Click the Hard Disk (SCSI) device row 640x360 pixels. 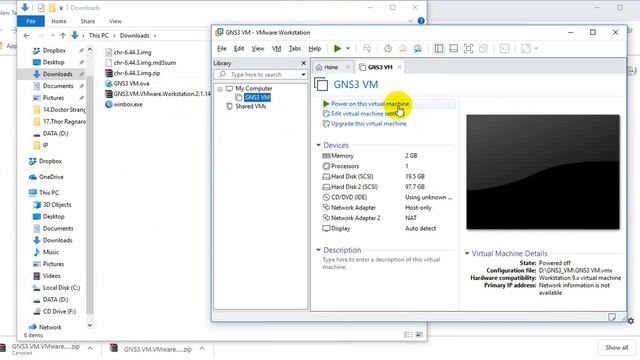tap(387, 176)
